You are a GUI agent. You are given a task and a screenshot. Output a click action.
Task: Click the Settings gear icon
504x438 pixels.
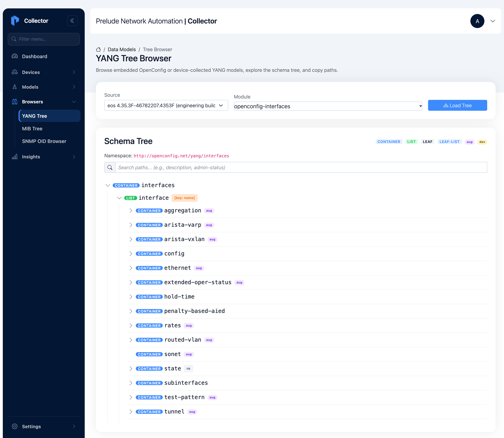pyautogui.click(x=15, y=426)
